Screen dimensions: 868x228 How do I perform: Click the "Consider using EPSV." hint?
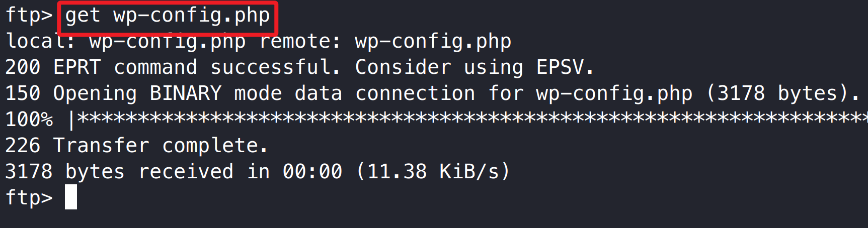click(474, 67)
